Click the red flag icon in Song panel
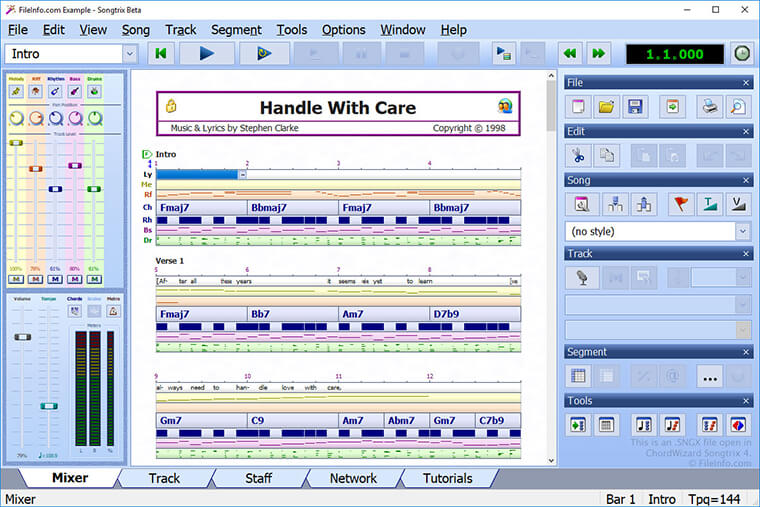The width and height of the screenshot is (760, 507). (x=681, y=204)
